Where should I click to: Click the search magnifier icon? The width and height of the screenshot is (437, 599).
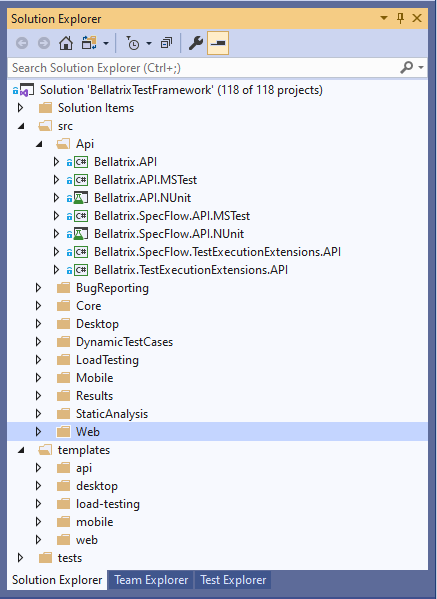pyautogui.click(x=406, y=68)
